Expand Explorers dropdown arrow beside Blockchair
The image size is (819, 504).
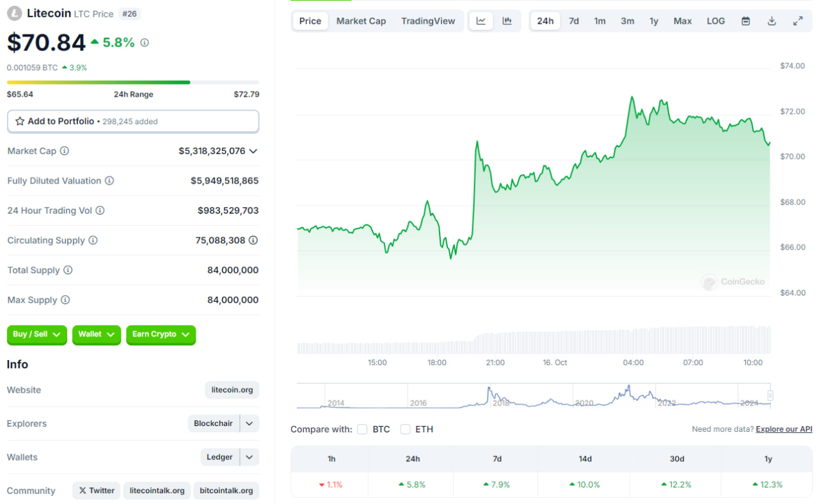250,423
